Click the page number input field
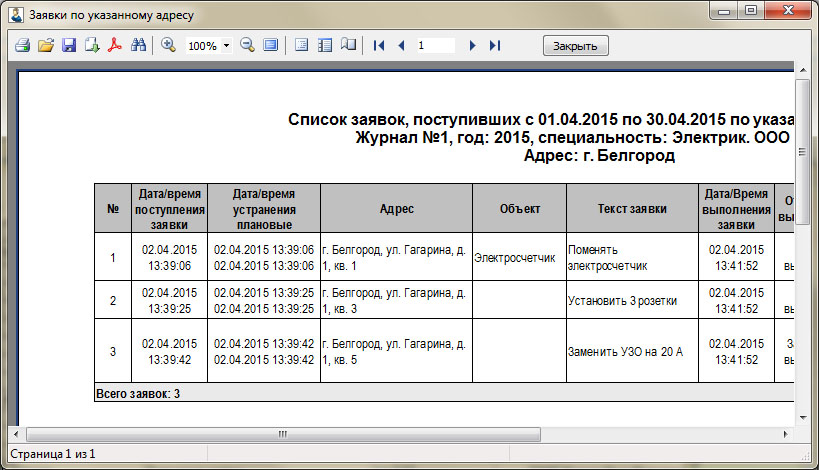Screen dimensions: 819x470 tap(435, 45)
